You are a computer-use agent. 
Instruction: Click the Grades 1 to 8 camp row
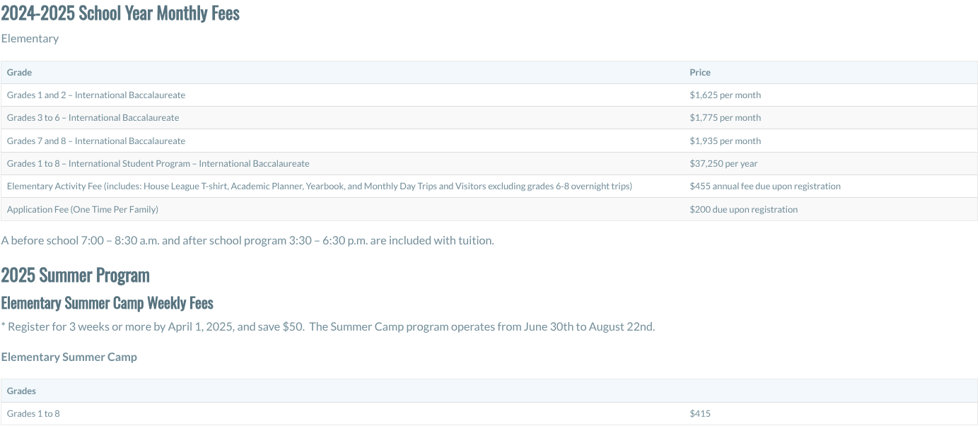pyautogui.click(x=489, y=413)
